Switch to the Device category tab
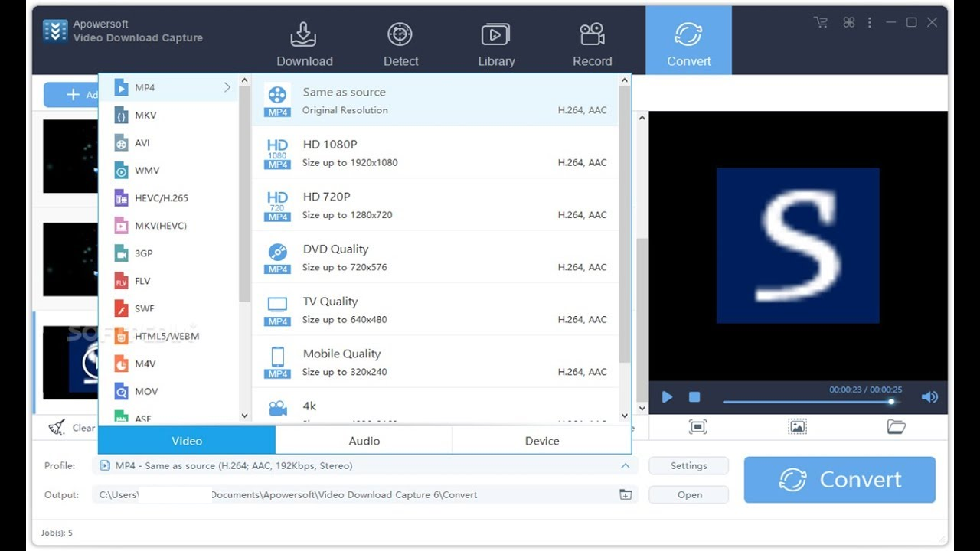This screenshot has width=980, height=551. (x=542, y=441)
